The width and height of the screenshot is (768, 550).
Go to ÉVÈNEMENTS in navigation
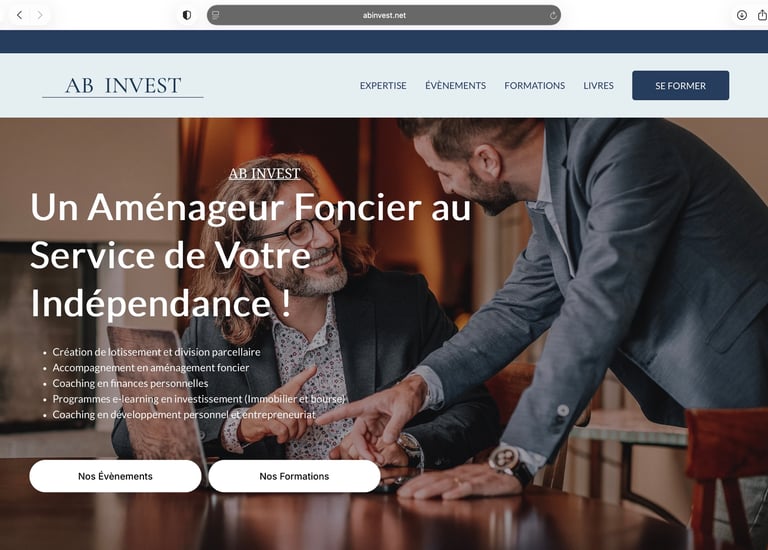(x=456, y=85)
